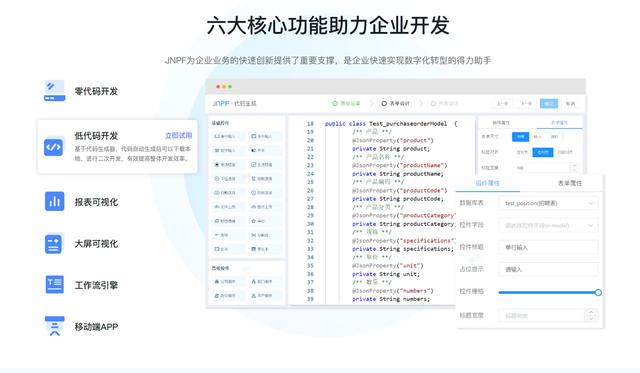Open the 控件字段 dropdown
This screenshot has height=373, width=640.
point(549,225)
